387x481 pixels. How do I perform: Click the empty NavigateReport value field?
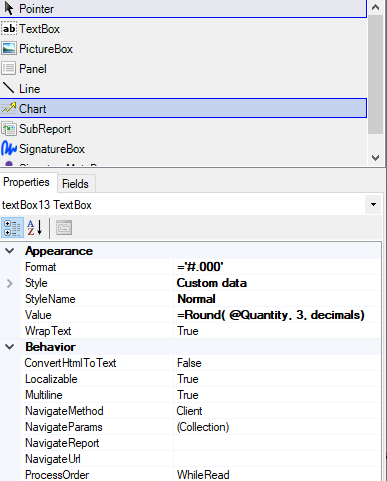click(277, 443)
